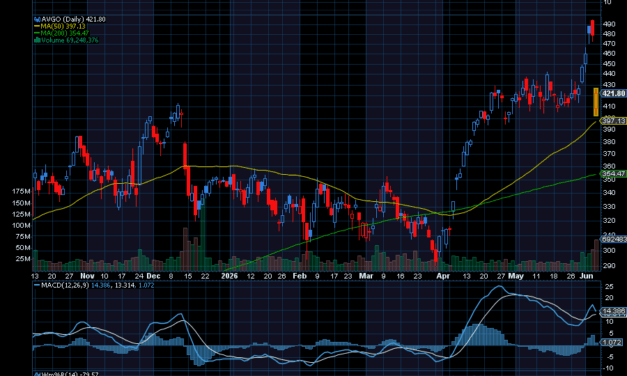
Task: Select the blue MACD line swatch in legend
Action: pyautogui.click(x=37, y=286)
